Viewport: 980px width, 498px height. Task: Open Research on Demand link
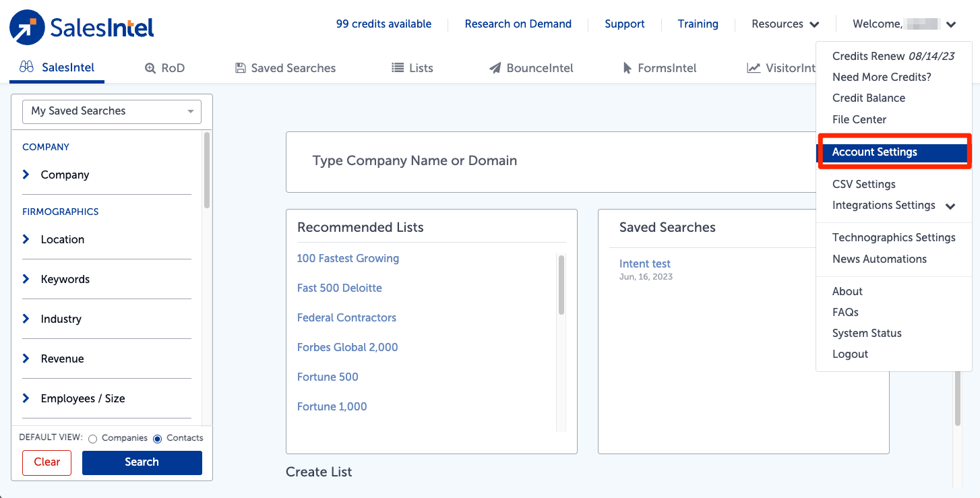coord(518,24)
